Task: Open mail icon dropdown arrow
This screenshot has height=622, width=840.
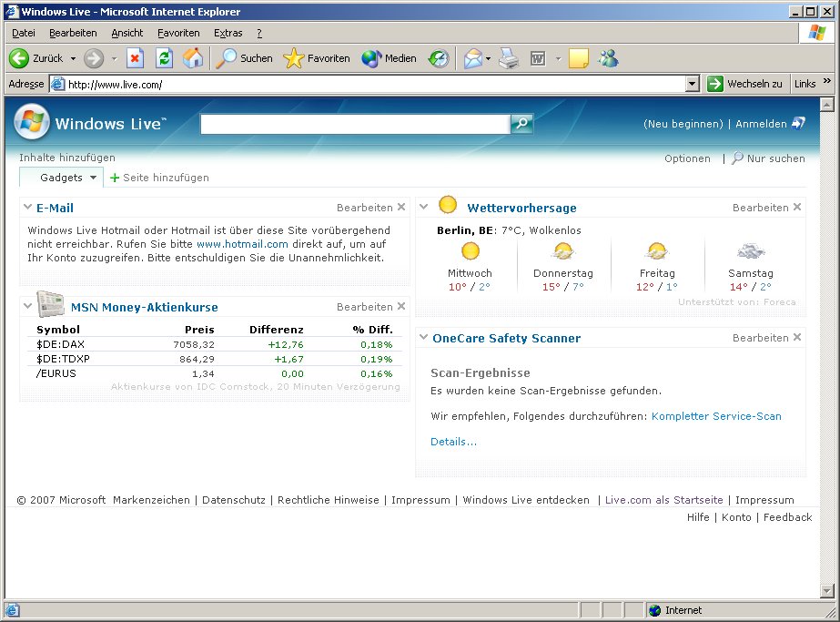Action: point(488,58)
